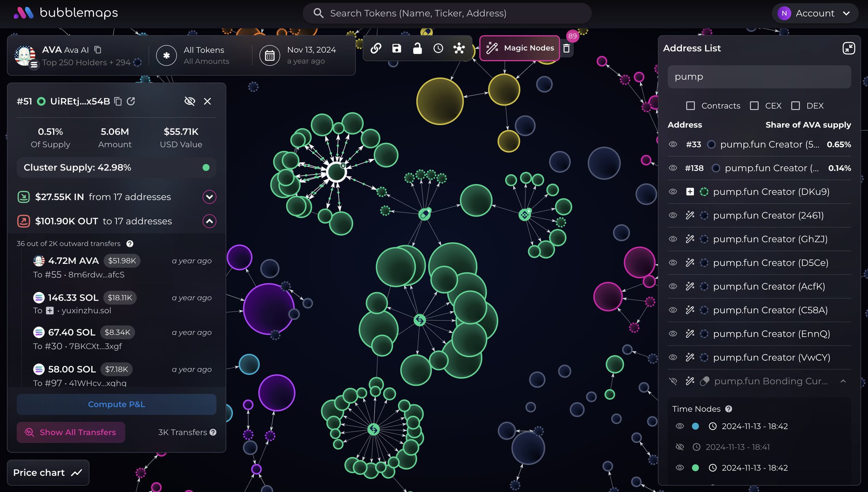Viewport: 868px width, 492px height.
Task: Click the save map floppy icon
Action: pyautogui.click(x=397, y=48)
